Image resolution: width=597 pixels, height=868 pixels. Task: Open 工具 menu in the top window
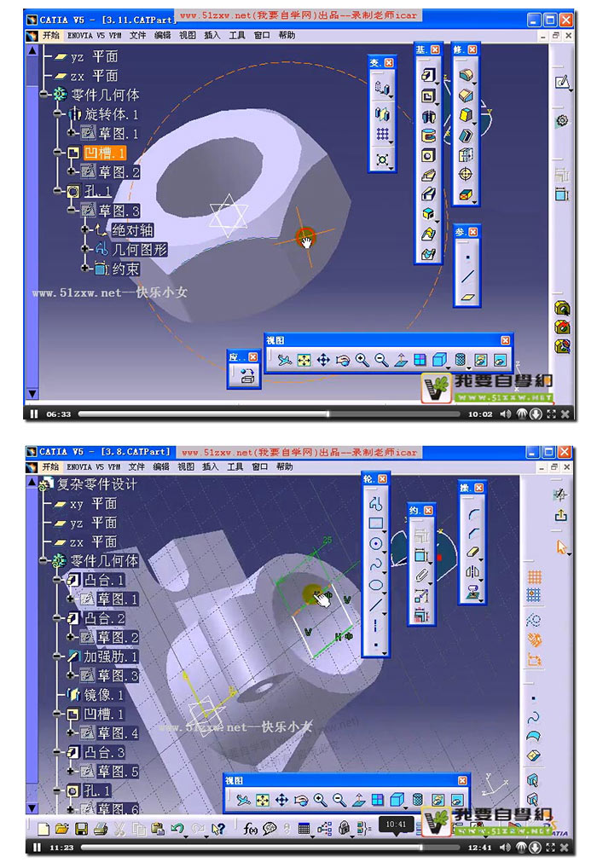pyautogui.click(x=237, y=36)
